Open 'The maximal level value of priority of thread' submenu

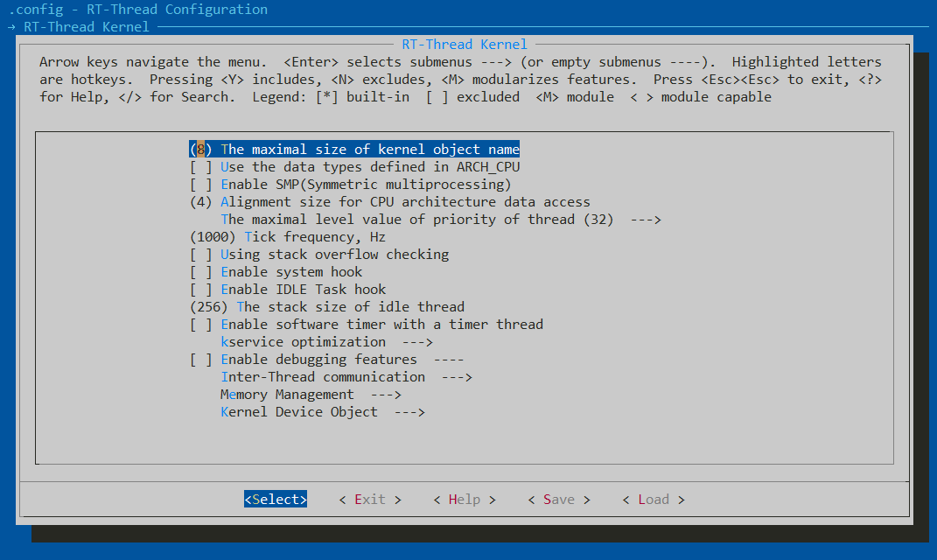[x=441, y=220]
